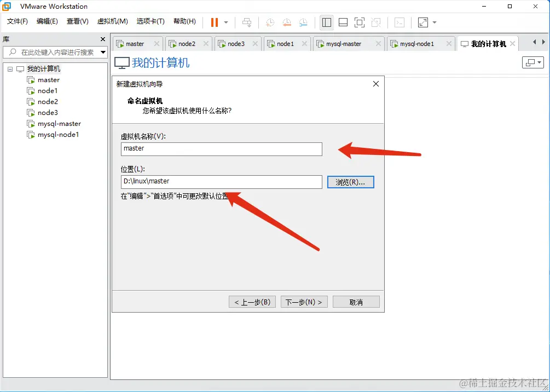Open the Snapshot manager icon
Viewport: 550px width, 392px height.
pos(303,22)
